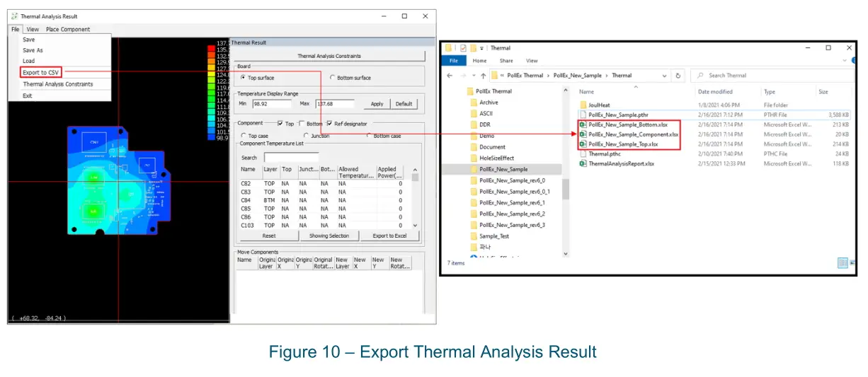Open recent locations dropdown arrow in Explorer

(473, 76)
